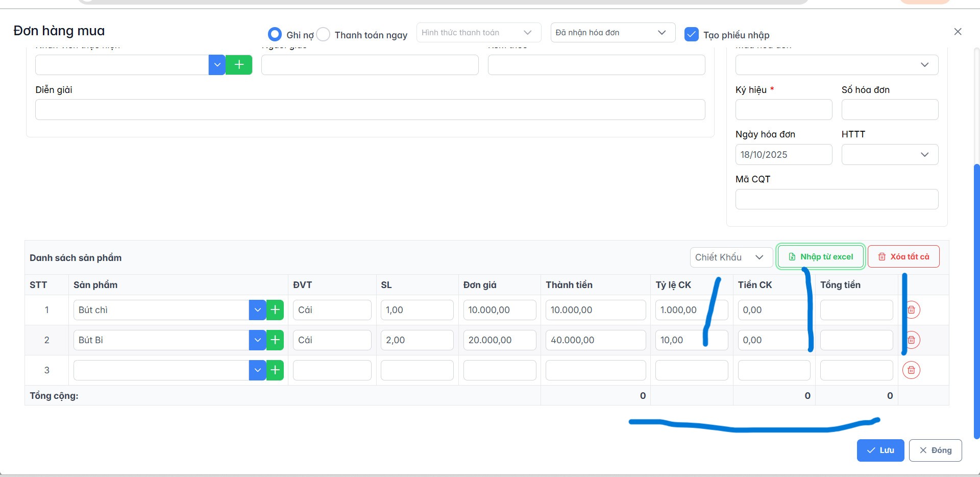Open the Đã nhận hóa đơn dropdown
980x477 pixels.
tap(612, 33)
